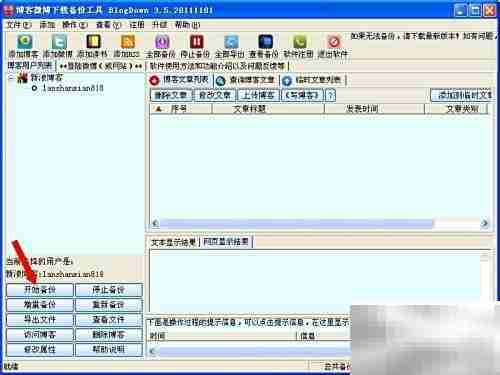
Task: Click the 添加博客 toolbar icon
Action: tap(25, 42)
